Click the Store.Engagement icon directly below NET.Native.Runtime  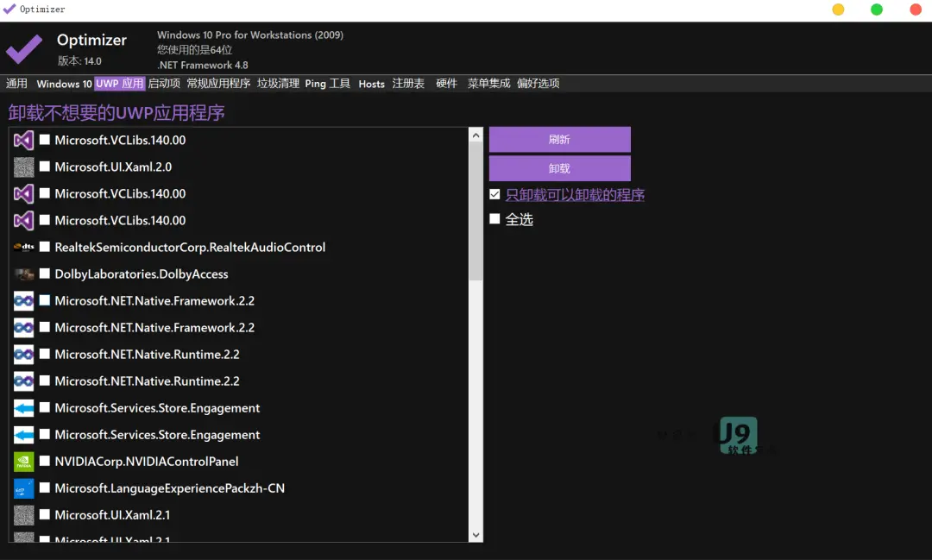(24, 408)
